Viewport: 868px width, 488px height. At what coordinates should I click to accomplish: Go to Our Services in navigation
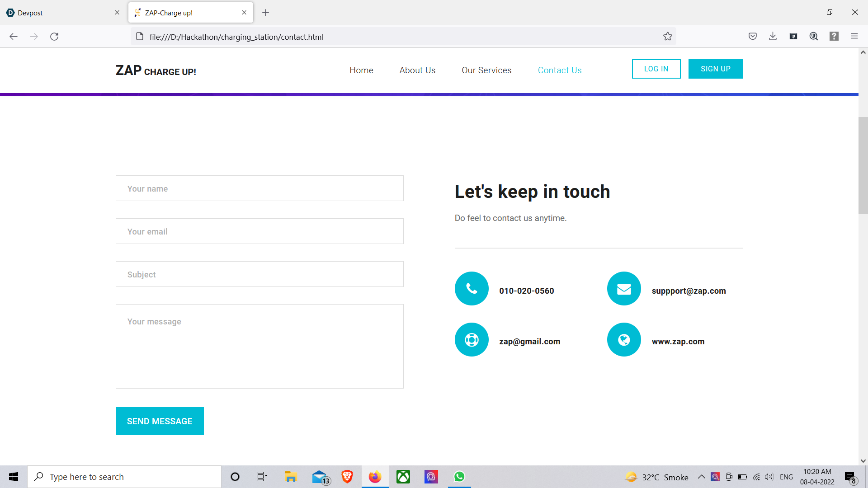[486, 70]
